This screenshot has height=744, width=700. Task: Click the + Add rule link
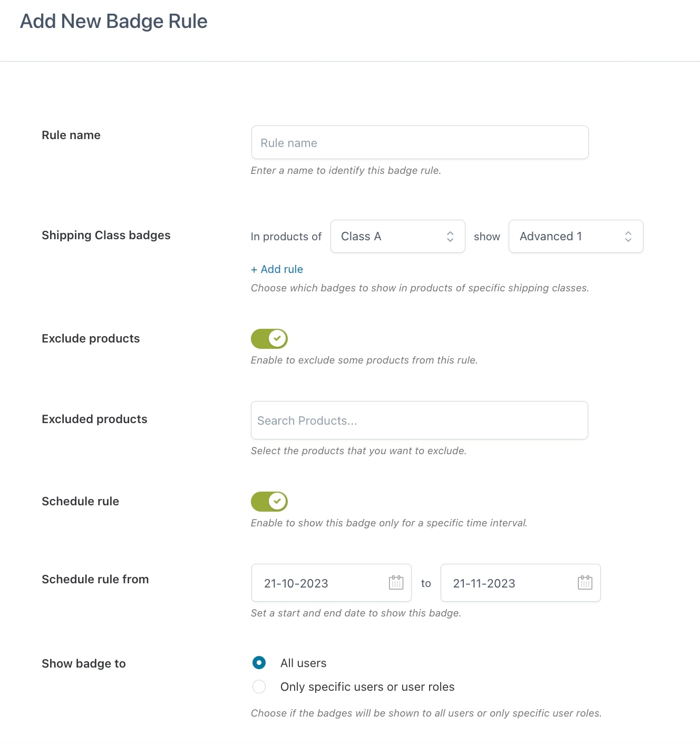(277, 269)
